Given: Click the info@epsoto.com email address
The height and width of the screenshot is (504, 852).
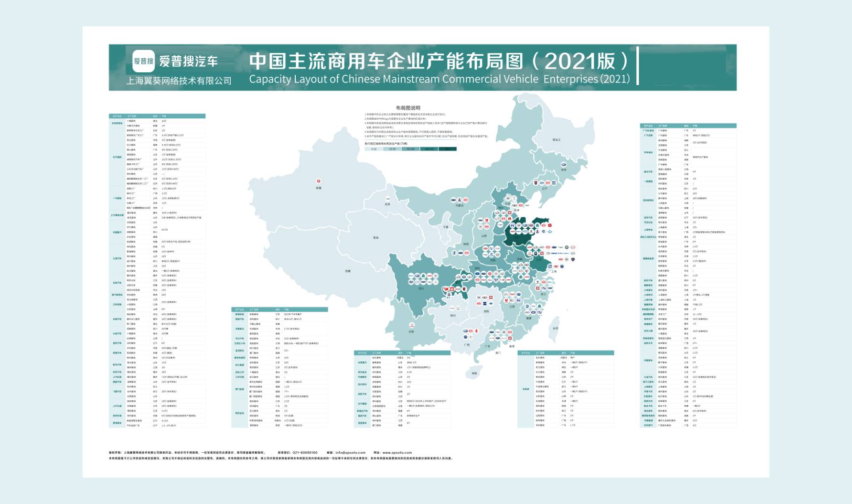Looking at the screenshot, I should [350, 453].
